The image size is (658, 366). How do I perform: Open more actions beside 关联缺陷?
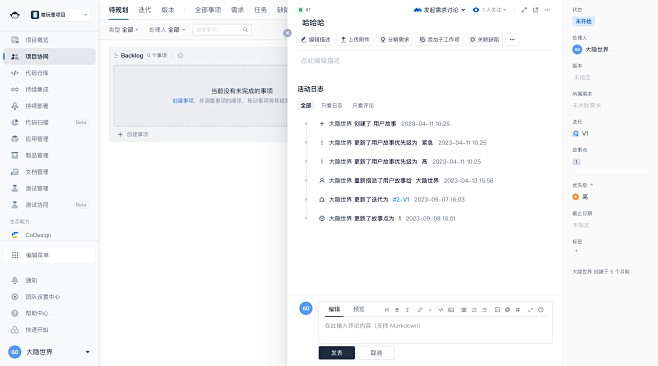[x=512, y=39]
